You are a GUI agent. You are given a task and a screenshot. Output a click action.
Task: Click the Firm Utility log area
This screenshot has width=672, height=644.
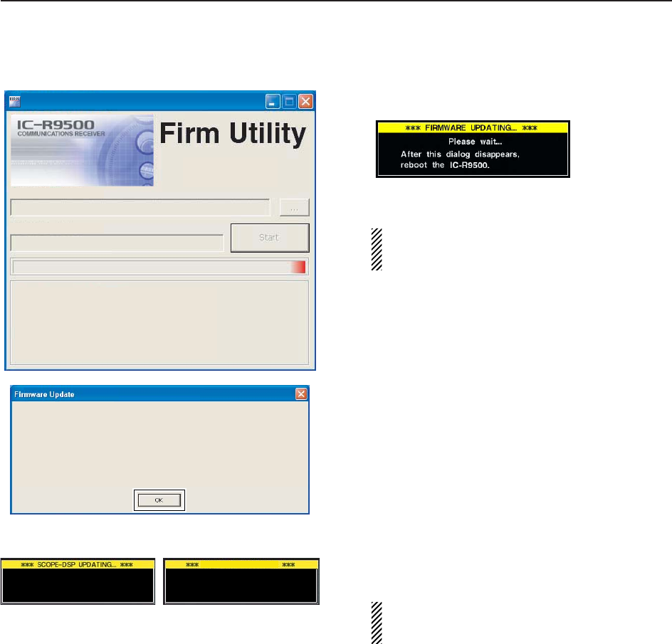[x=159, y=322]
